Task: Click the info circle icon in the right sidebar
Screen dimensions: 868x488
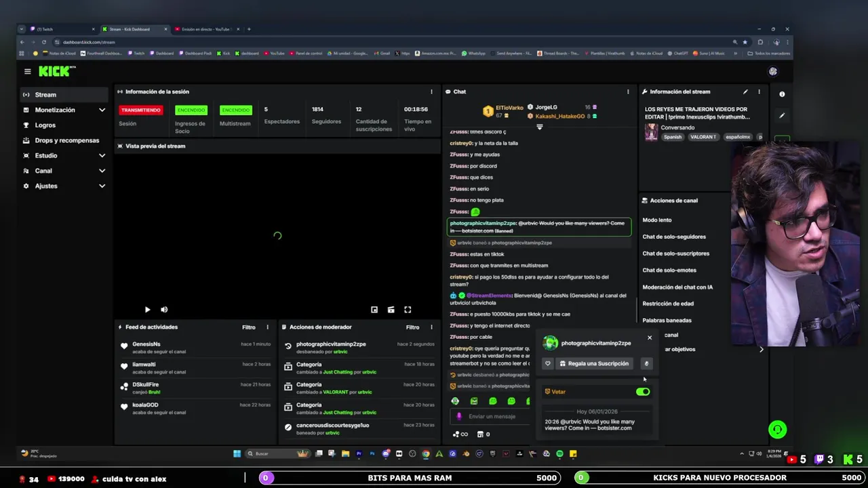Action: point(782,94)
